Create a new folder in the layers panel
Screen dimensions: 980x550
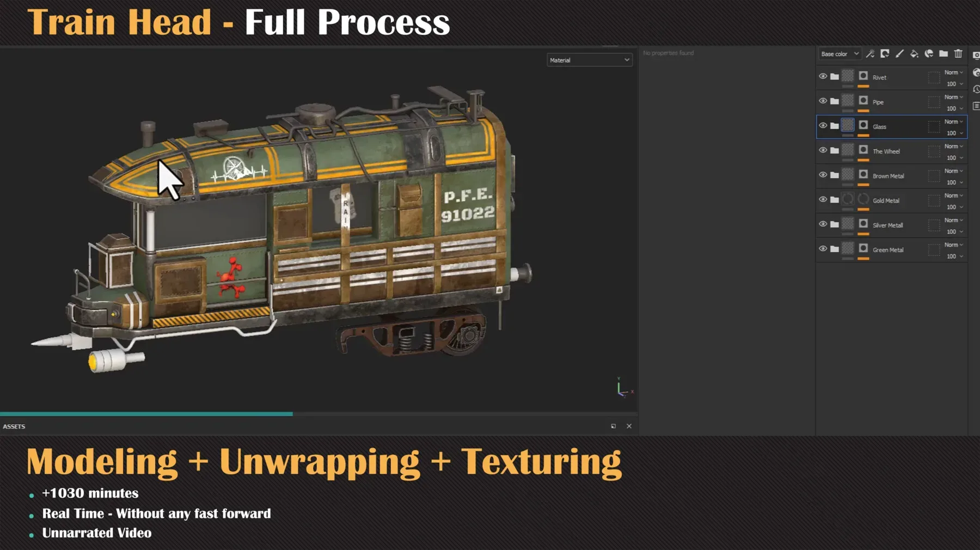point(944,54)
